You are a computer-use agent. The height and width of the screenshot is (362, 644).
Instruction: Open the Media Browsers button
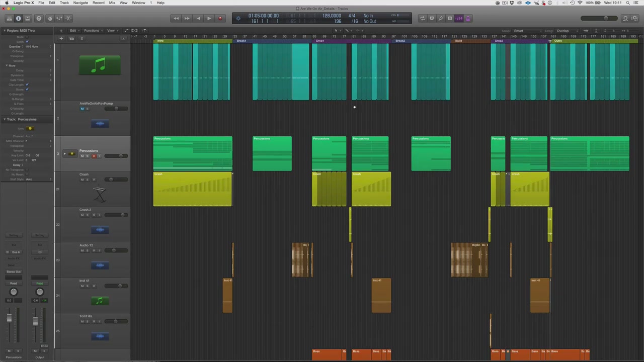tap(635, 19)
